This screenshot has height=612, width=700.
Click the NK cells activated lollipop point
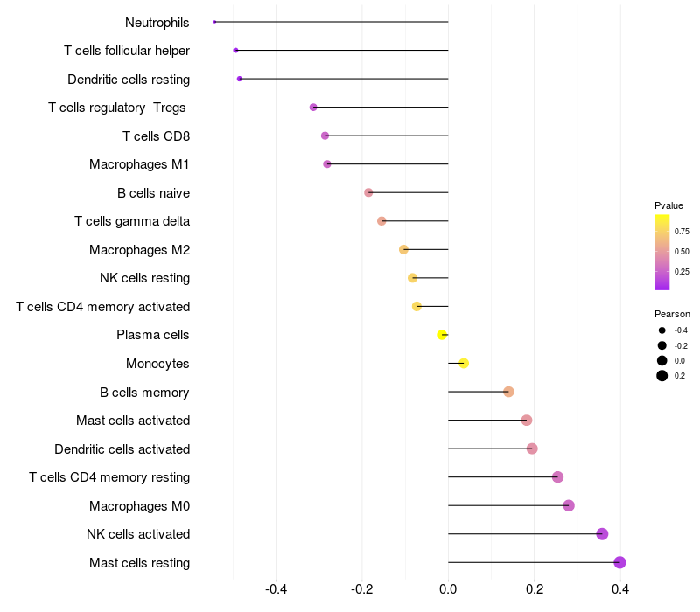[x=602, y=534]
